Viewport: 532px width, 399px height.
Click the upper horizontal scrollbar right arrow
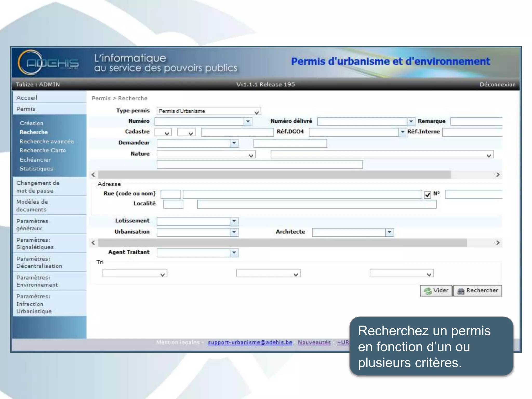(x=498, y=175)
